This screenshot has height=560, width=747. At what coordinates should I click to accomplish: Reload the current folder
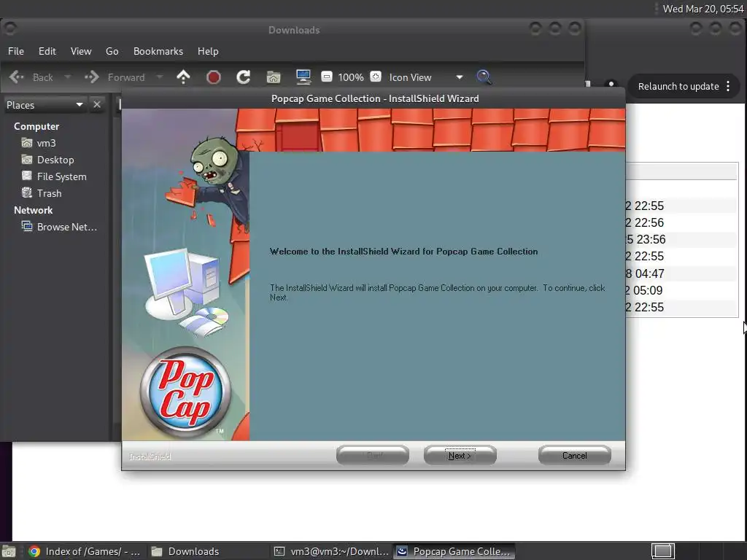(x=244, y=77)
